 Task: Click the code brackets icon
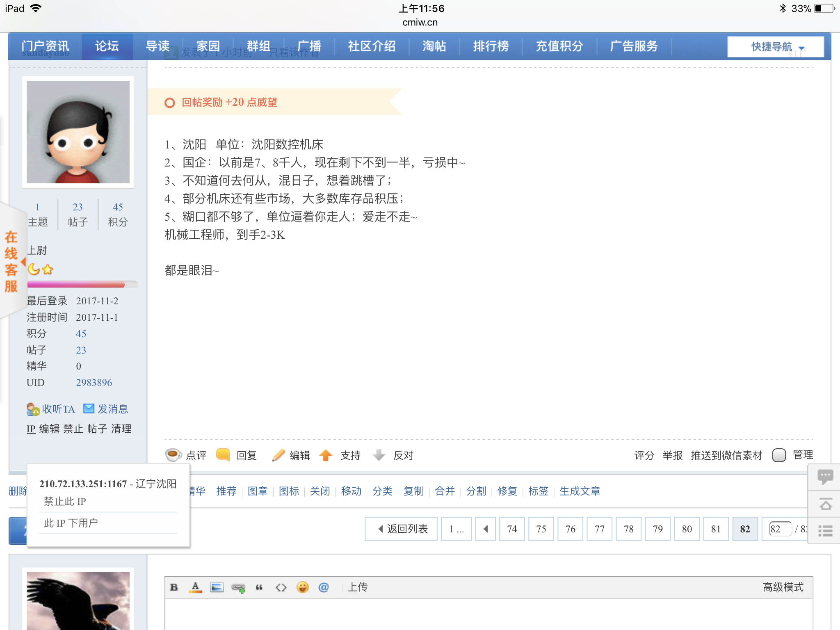click(x=281, y=587)
